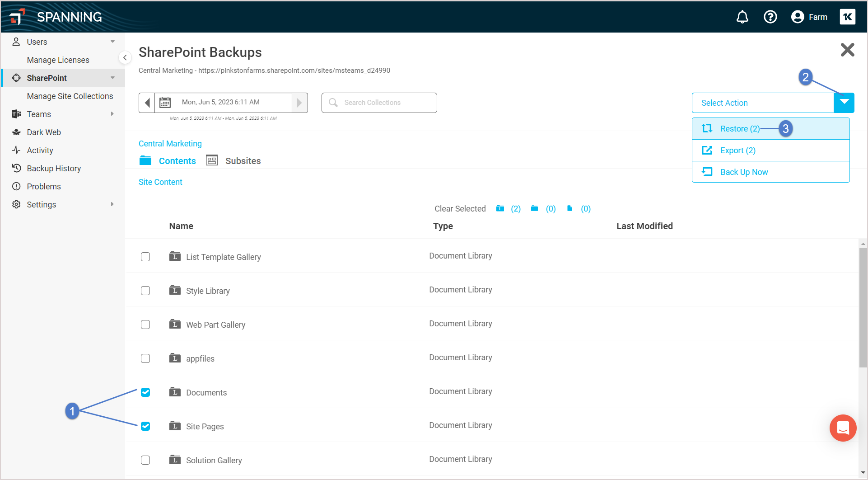868x480 pixels.
Task: Click the Documents library icon
Action: click(175, 392)
